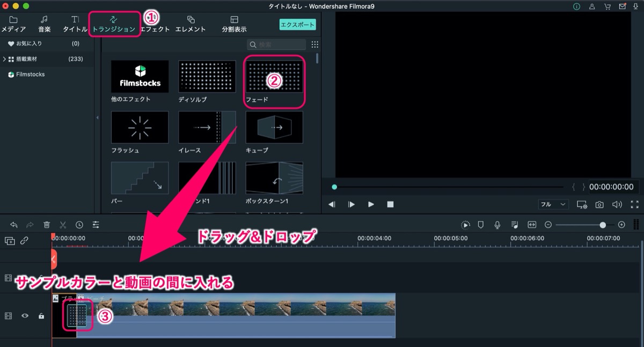
Task: Switch to the 音楽 audio tab
Action: 44,24
